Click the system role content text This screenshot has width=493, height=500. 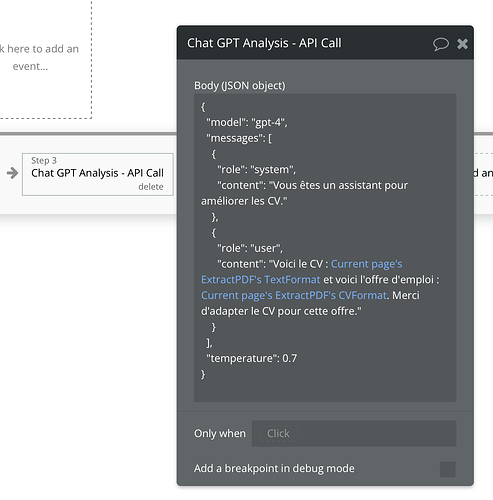(x=304, y=193)
